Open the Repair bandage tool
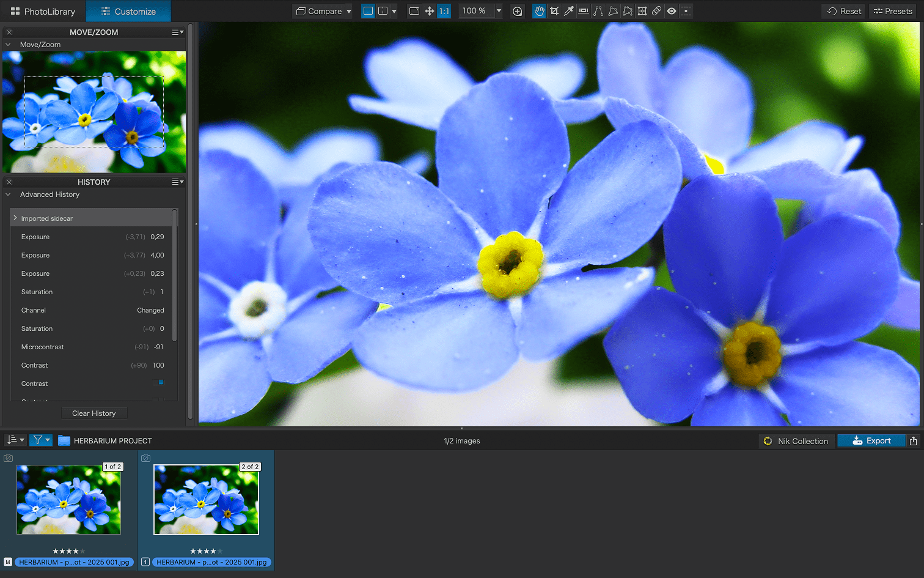Screen dimensions: 924x578 [657, 11]
